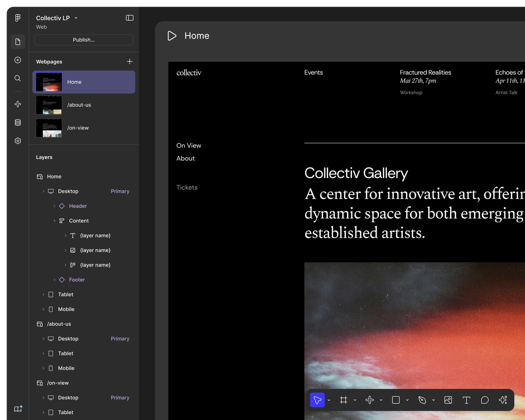Select the blue Select tool toggle
Screen dimensions: 525x420
coord(317,400)
